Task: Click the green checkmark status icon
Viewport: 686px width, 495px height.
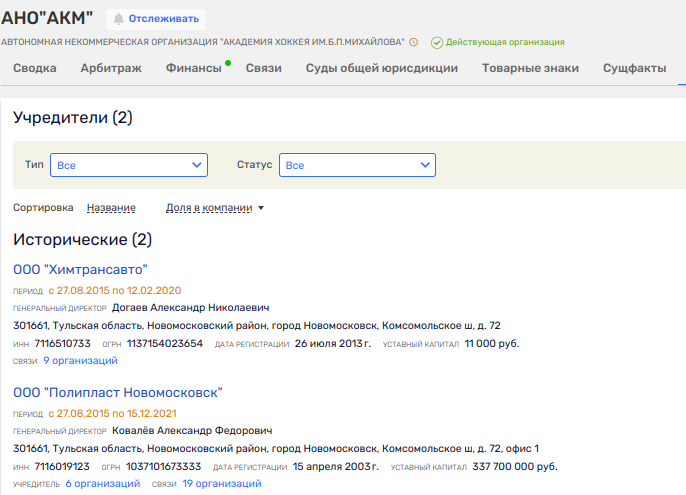Action: [437, 42]
